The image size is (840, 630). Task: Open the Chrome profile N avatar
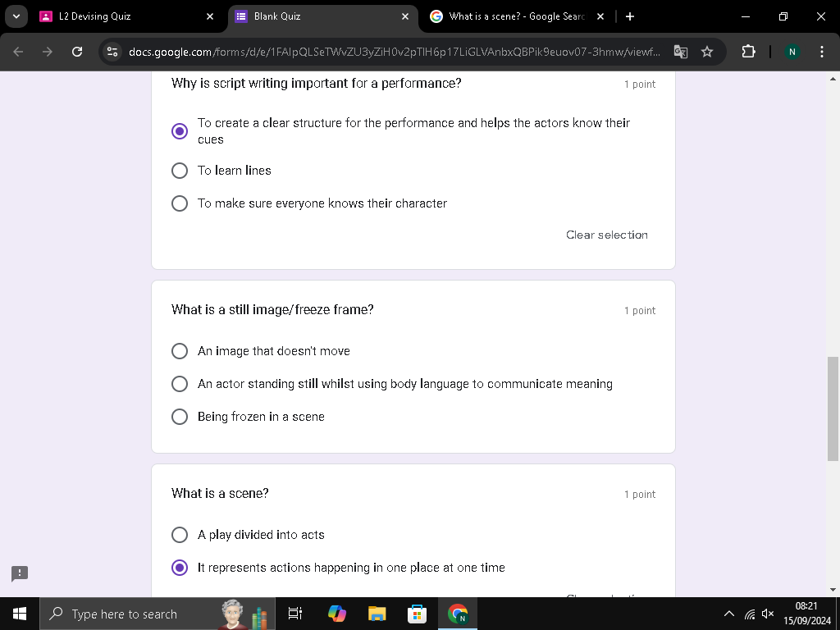(792, 52)
